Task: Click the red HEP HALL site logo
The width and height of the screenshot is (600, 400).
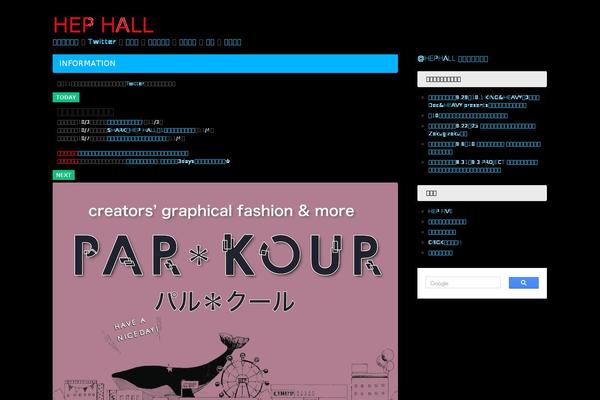Action: point(103,25)
